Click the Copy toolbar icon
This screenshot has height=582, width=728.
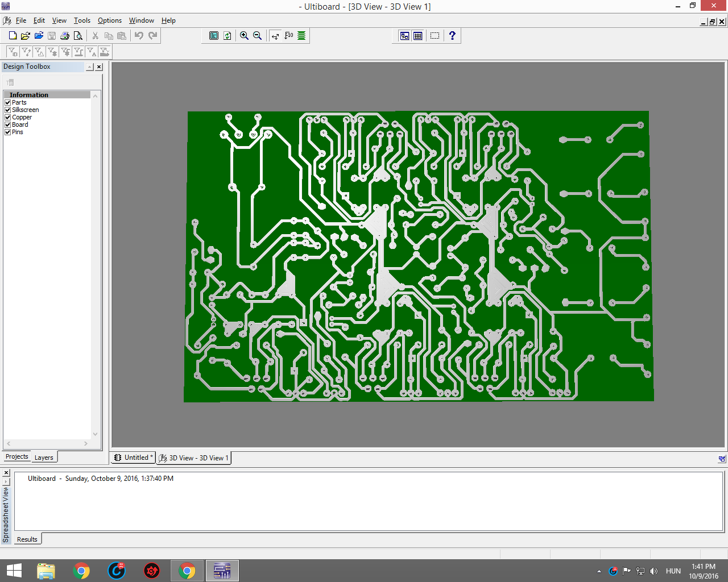point(109,36)
